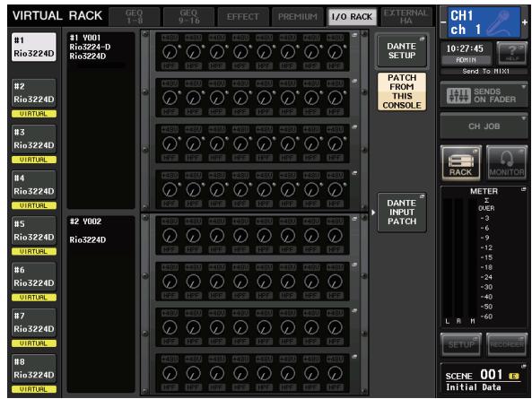This screenshot has width=532, height=399.
Task: Click the 10:27:45 ADMIN clock display
Action: tap(466, 53)
